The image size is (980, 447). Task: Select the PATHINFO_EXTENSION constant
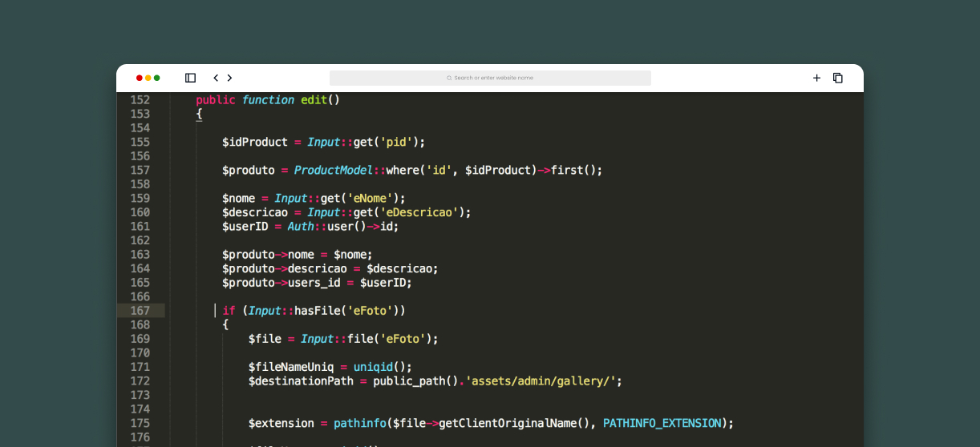(x=662, y=423)
